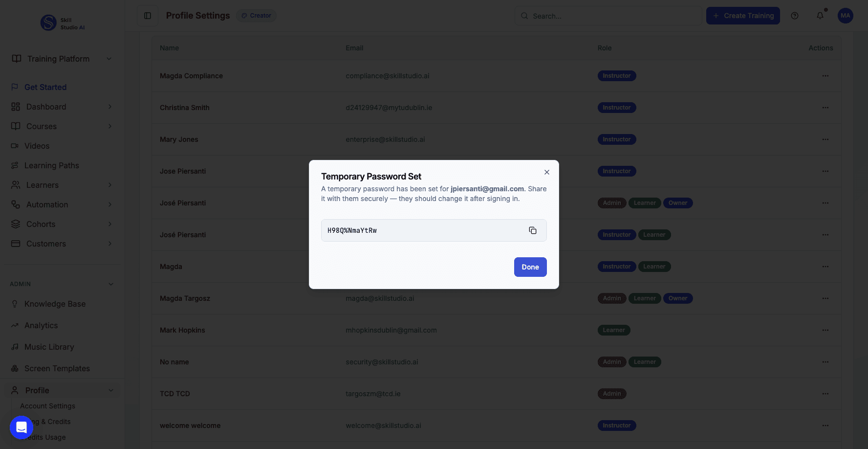
Task: Open the Analytics section
Action: [x=41, y=325]
